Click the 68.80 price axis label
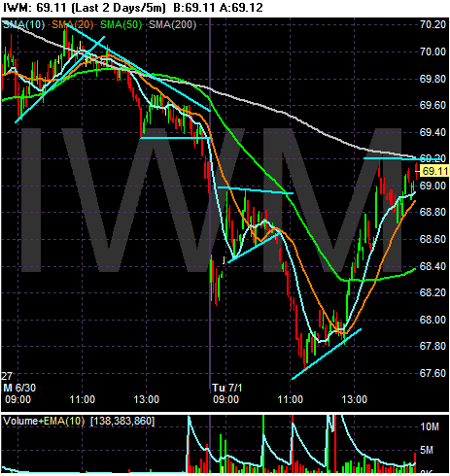 pyautogui.click(x=433, y=213)
